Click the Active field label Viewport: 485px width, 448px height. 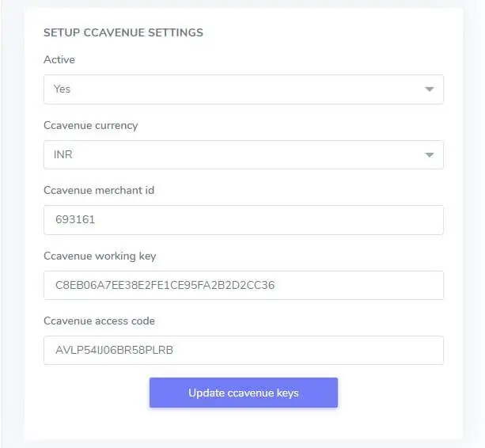tap(59, 60)
